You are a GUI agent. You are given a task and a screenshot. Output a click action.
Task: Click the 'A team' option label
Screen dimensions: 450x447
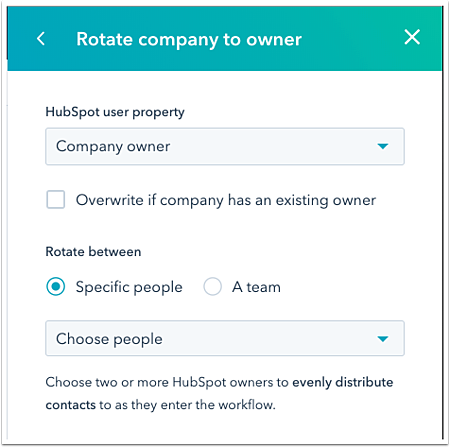256,287
